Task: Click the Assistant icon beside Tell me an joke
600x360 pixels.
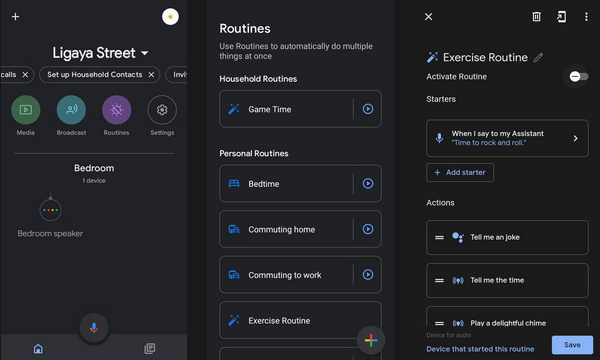Action: pyautogui.click(x=458, y=238)
